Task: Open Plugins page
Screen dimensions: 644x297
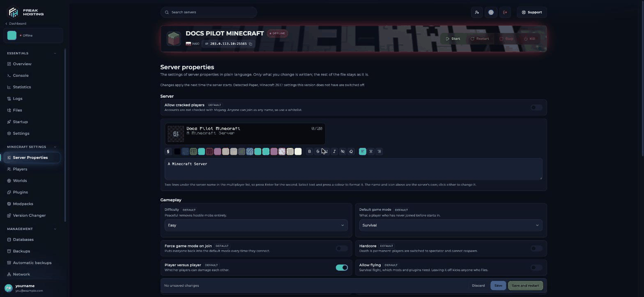Action: (x=32, y=192)
